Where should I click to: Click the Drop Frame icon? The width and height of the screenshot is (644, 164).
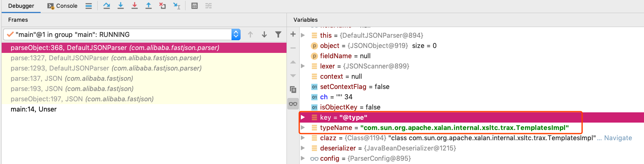(163, 6)
